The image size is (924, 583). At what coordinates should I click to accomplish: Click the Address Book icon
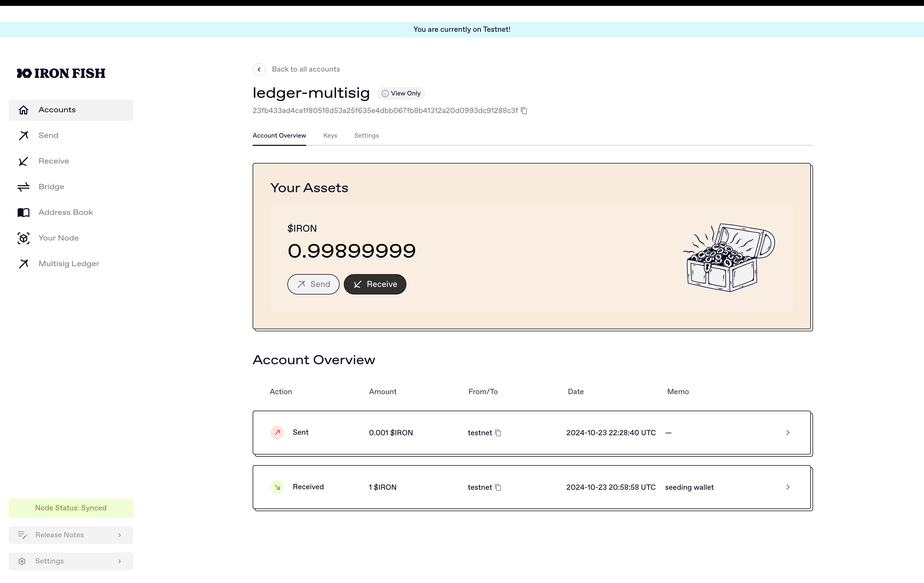click(x=24, y=212)
